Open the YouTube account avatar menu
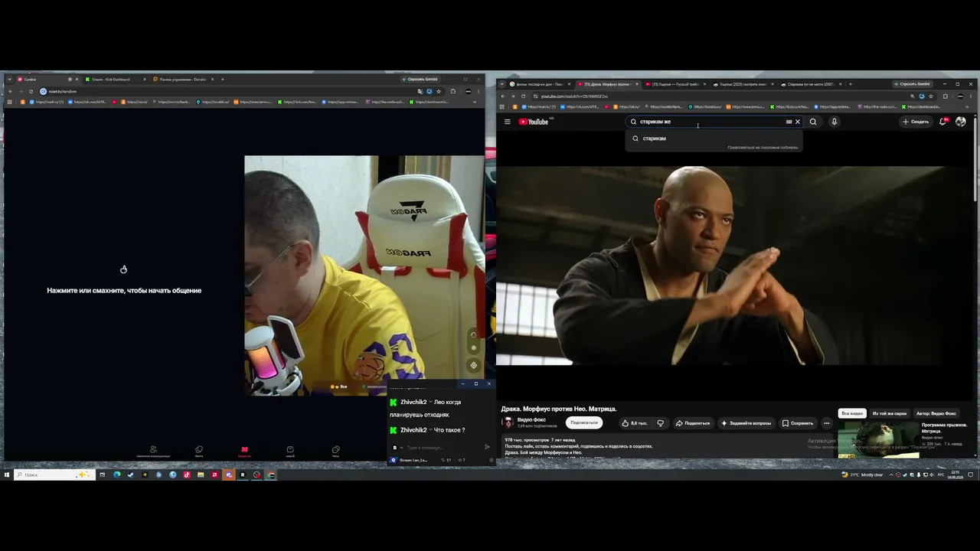Screen dimensions: 980x551 click(x=961, y=122)
